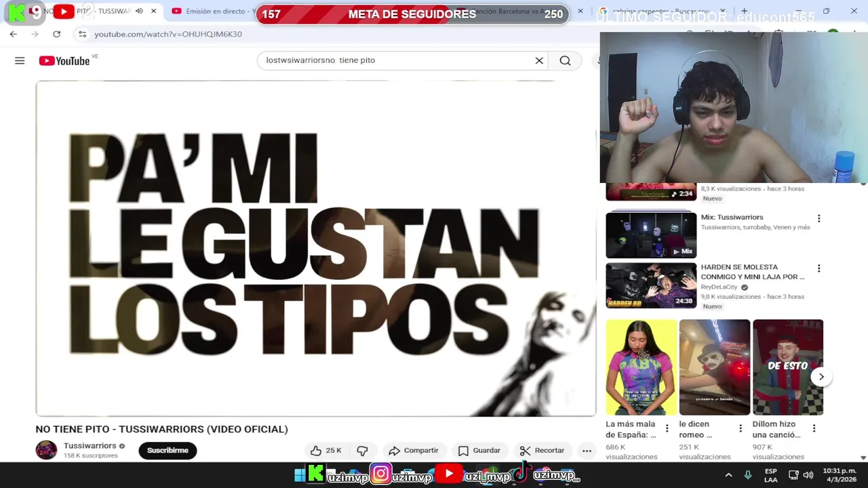Click HARDEN SE MOLESTA CONMIGO title

pyautogui.click(x=753, y=272)
